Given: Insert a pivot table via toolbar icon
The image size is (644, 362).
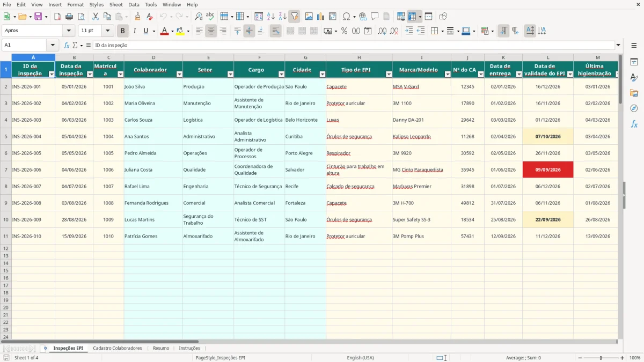Looking at the screenshot, I should pos(333,17).
